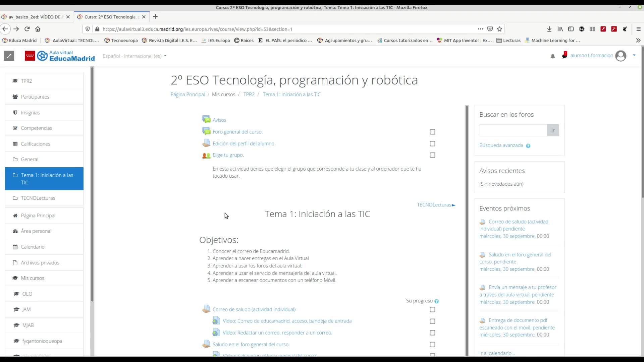Open the Español - Internacional language dropdown
Image resolution: width=644 pixels, height=362 pixels.
(135, 56)
